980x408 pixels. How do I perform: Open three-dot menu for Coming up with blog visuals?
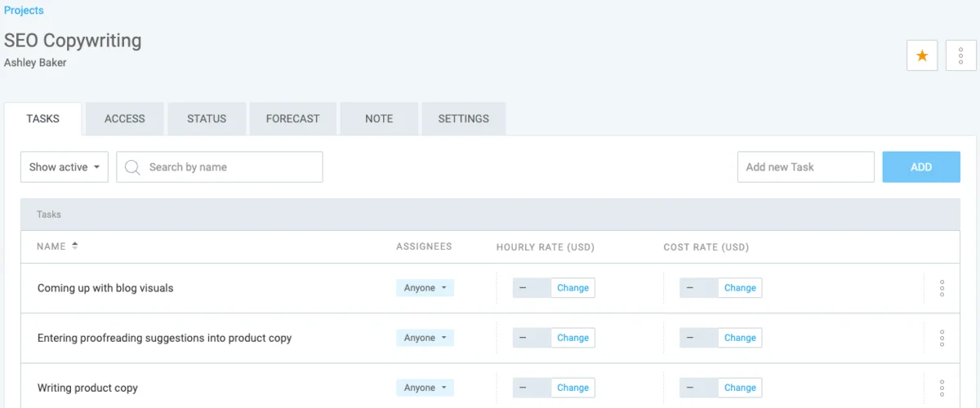[x=942, y=288]
